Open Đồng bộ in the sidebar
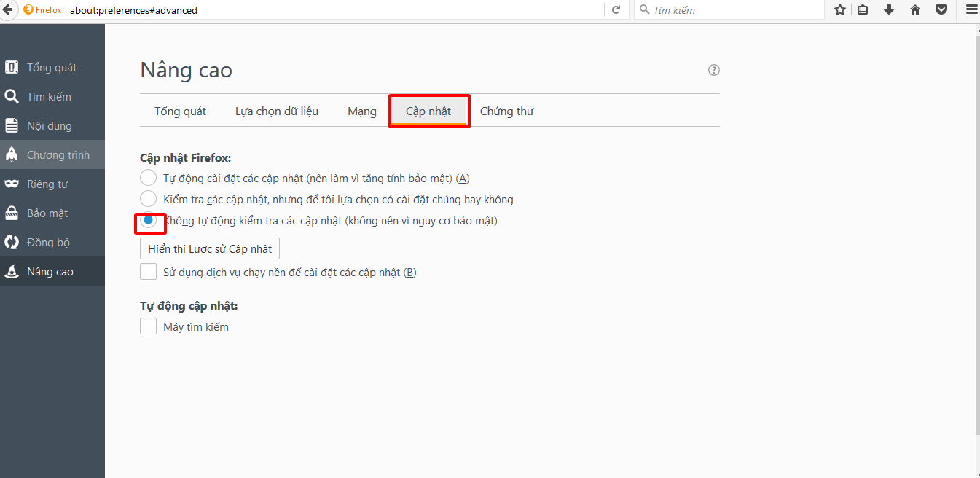This screenshot has width=980, height=478. [52, 242]
